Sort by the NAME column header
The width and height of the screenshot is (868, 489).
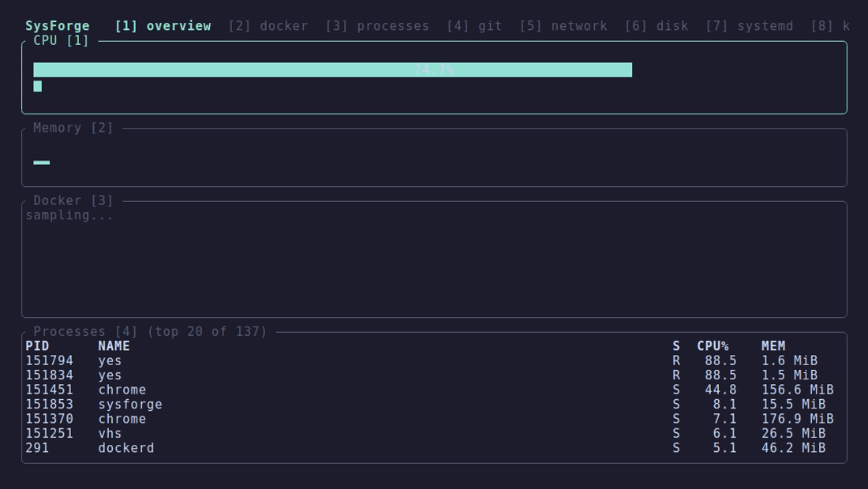114,345
